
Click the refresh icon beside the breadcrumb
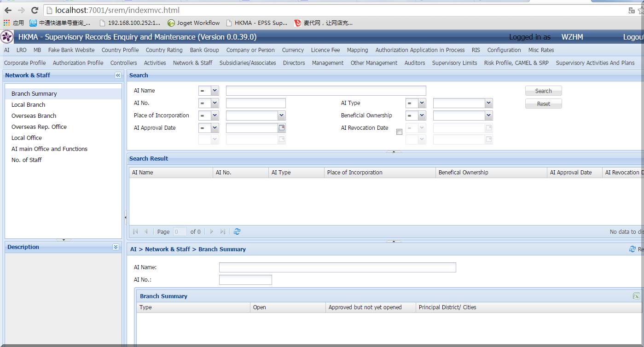[x=632, y=249]
